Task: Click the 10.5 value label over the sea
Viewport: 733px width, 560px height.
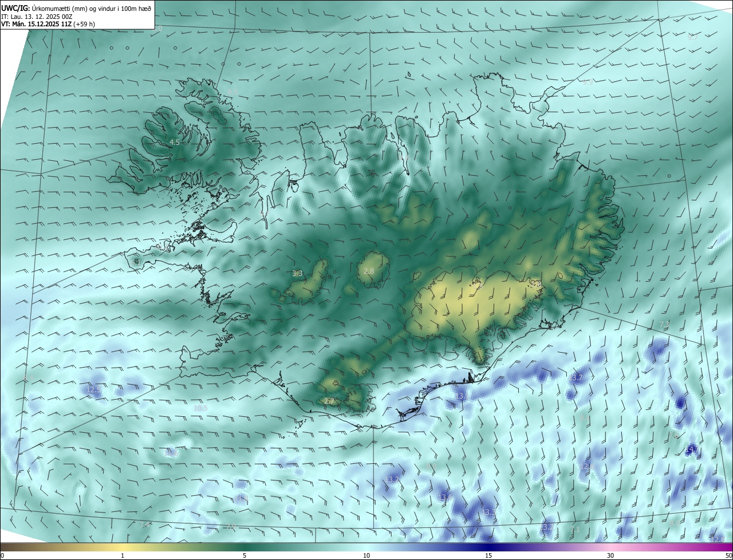Action: tap(200, 408)
